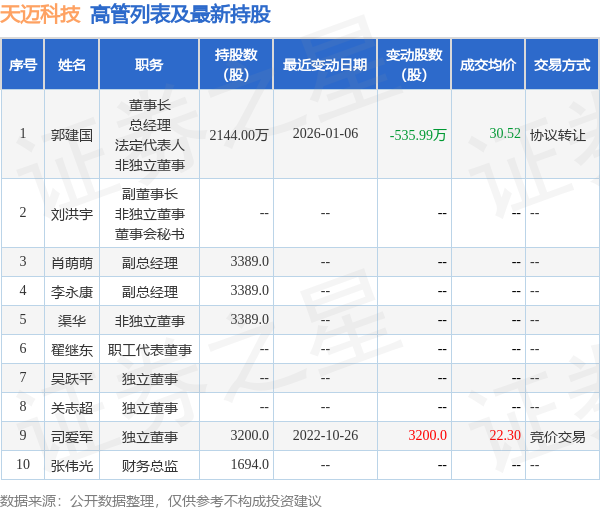Image resolution: width=600 pixels, height=510 pixels.
Task: Click 吴跃平's 独立董事 position
Action: 150,379
